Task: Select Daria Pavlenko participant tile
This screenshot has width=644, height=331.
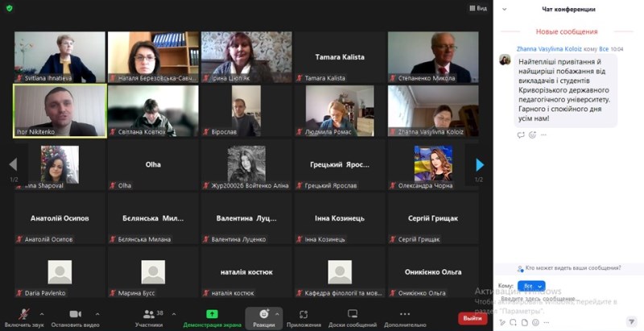Action: pyautogui.click(x=60, y=272)
